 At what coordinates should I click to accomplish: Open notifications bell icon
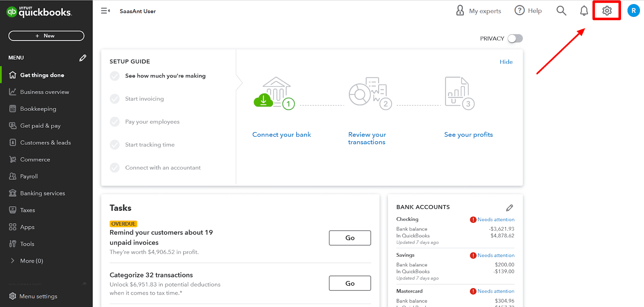(x=584, y=11)
